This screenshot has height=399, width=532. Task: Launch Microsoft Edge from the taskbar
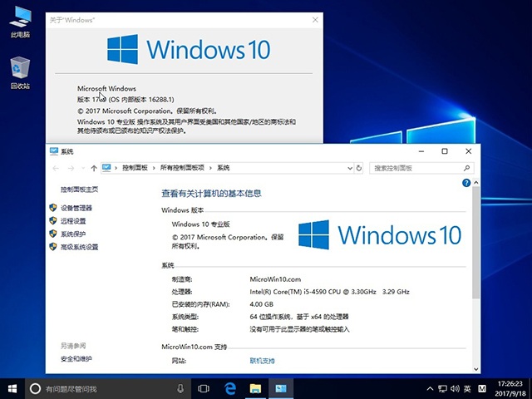pyautogui.click(x=230, y=388)
